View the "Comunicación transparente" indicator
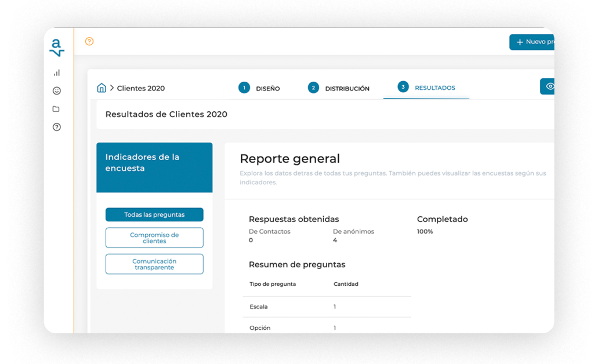Viewport: 594px width, 364px height. pyautogui.click(x=154, y=264)
